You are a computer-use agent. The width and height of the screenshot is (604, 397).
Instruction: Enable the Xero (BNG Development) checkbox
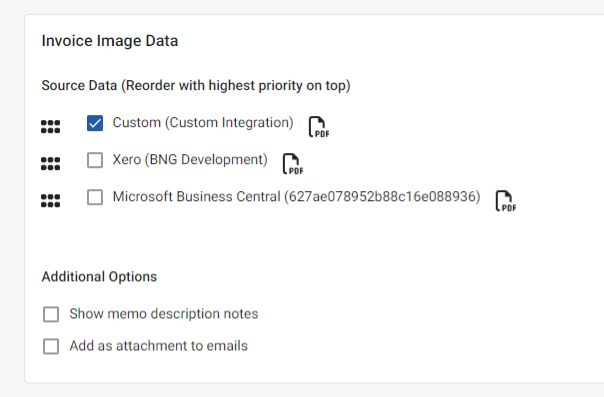click(x=95, y=160)
